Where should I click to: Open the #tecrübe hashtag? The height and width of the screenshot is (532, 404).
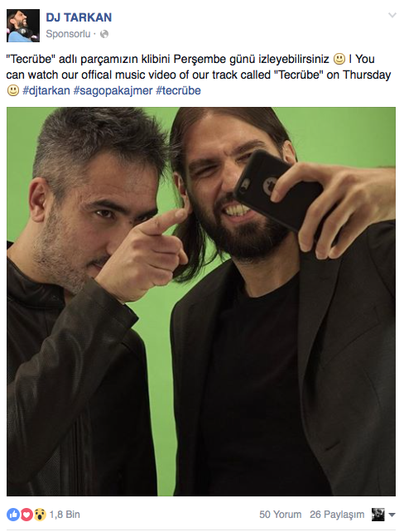tap(178, 90)
